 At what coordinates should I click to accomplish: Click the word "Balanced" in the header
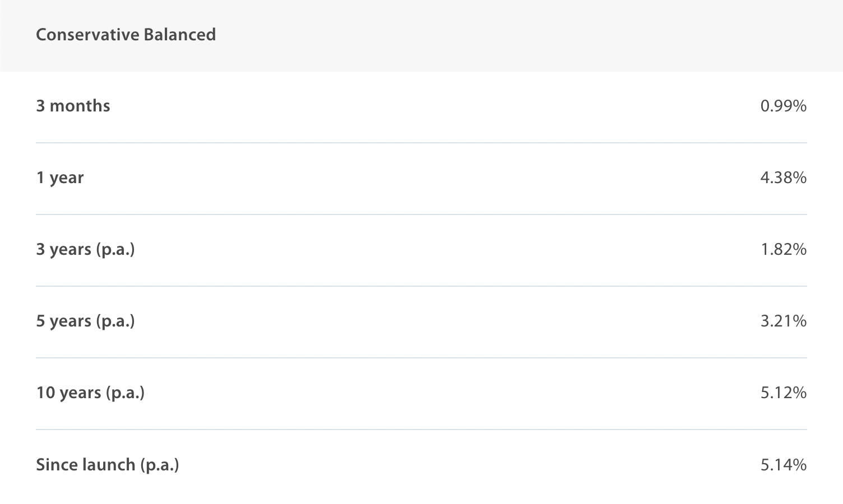tap(179, 35)
